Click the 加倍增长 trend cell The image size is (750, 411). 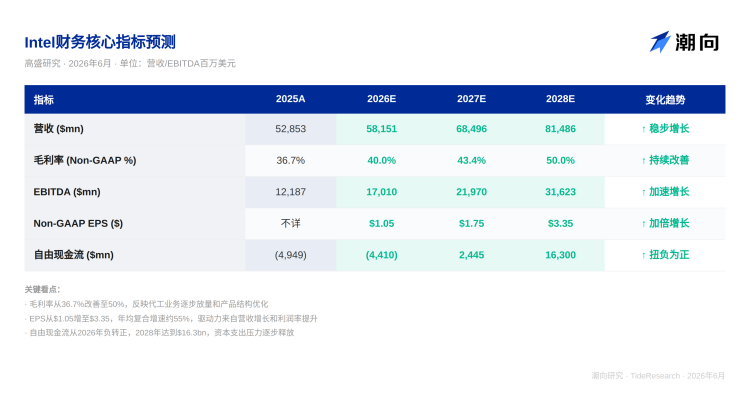click(665, 223)
